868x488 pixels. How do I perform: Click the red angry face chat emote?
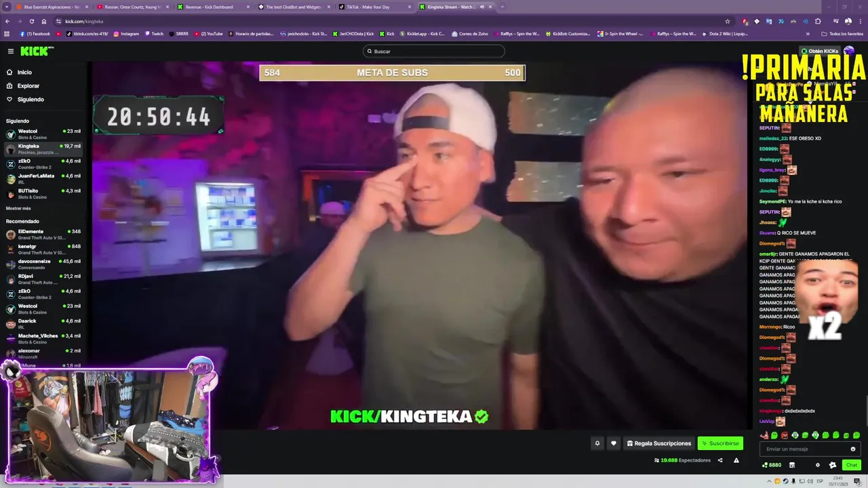tap(785, 435)
